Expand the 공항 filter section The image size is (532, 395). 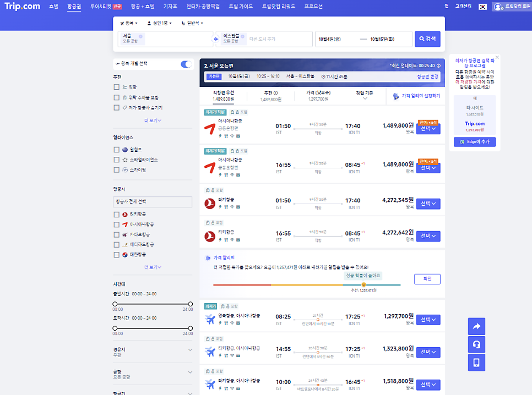click(153, 374)
